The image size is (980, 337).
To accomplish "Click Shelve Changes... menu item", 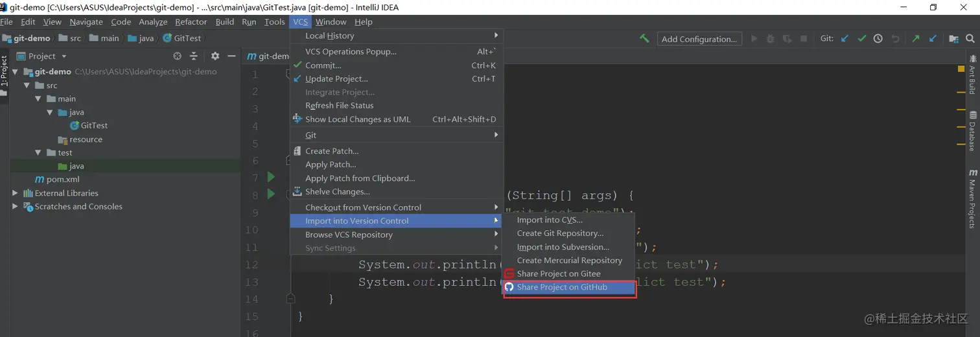I will coord(397,192).
